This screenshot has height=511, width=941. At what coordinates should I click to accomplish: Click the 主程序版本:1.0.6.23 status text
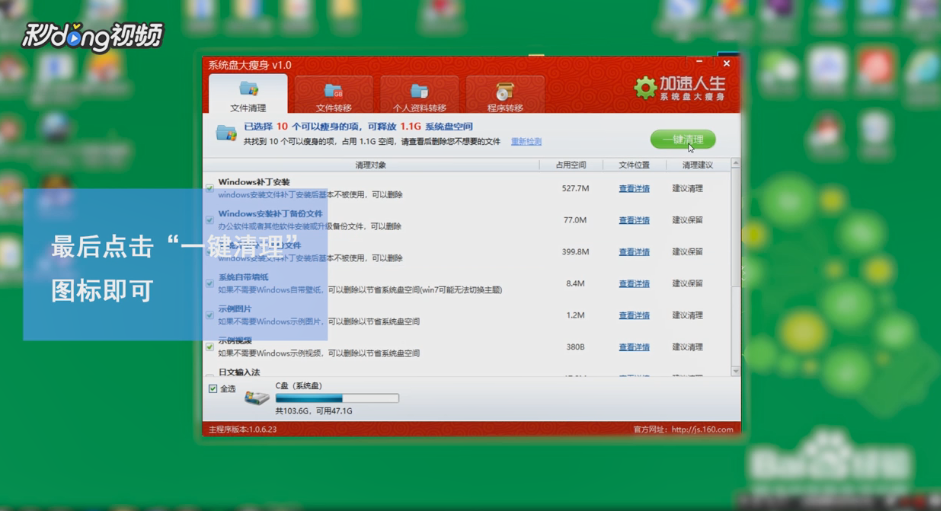(242, 429)
